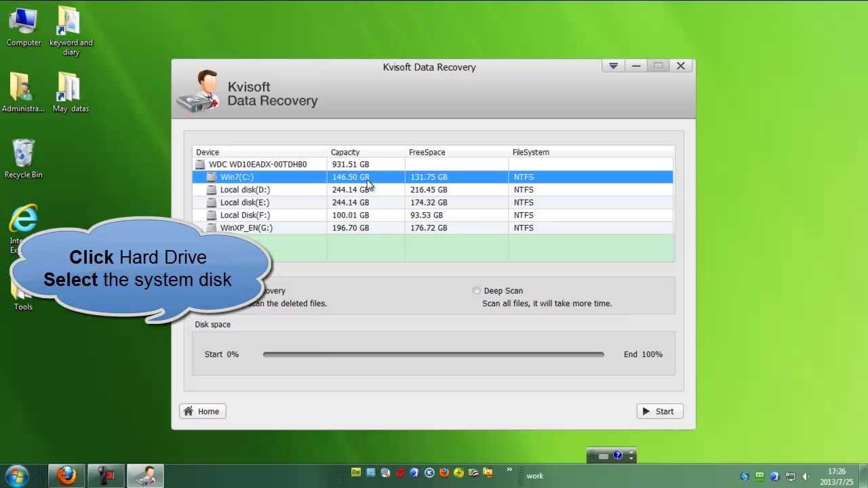Click the 93.53 GB free space value
Image resolution: width=868 pixels, height=488 pixels.
tap(427, 215)
